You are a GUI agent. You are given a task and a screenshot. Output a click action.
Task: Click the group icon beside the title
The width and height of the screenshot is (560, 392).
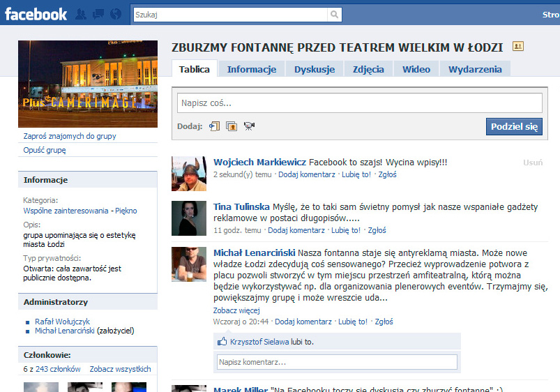[x=518, y=46]
